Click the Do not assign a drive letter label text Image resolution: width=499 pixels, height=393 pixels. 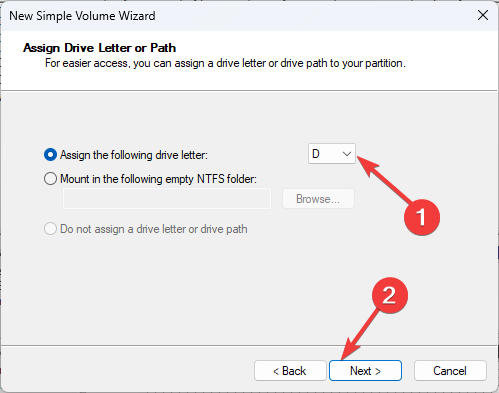pos(154,229)
